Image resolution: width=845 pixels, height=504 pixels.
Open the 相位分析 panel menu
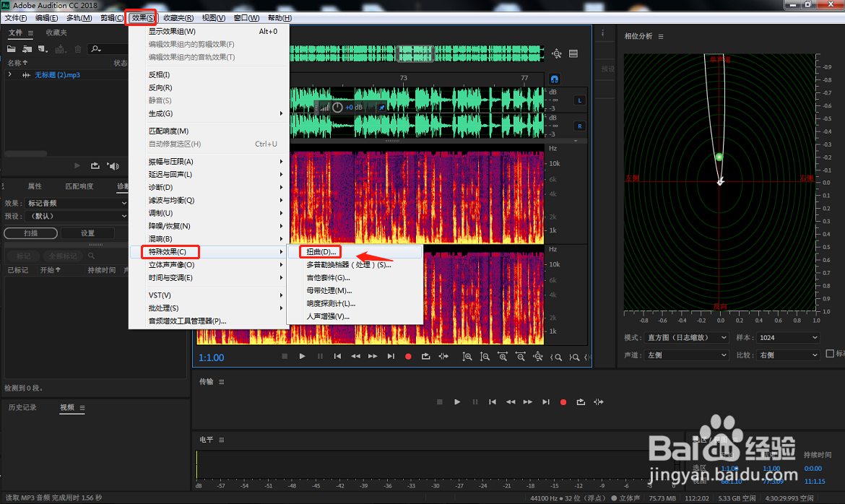[661, 36]
